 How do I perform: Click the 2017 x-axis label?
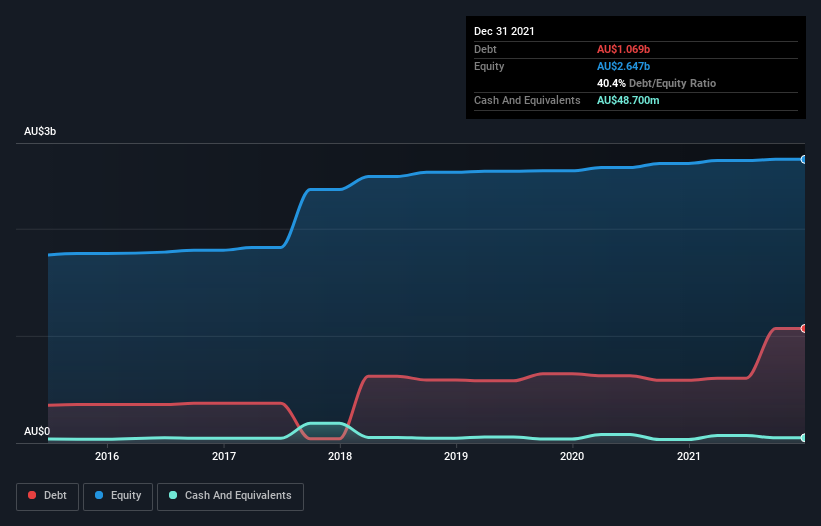[x=224, y=456]
